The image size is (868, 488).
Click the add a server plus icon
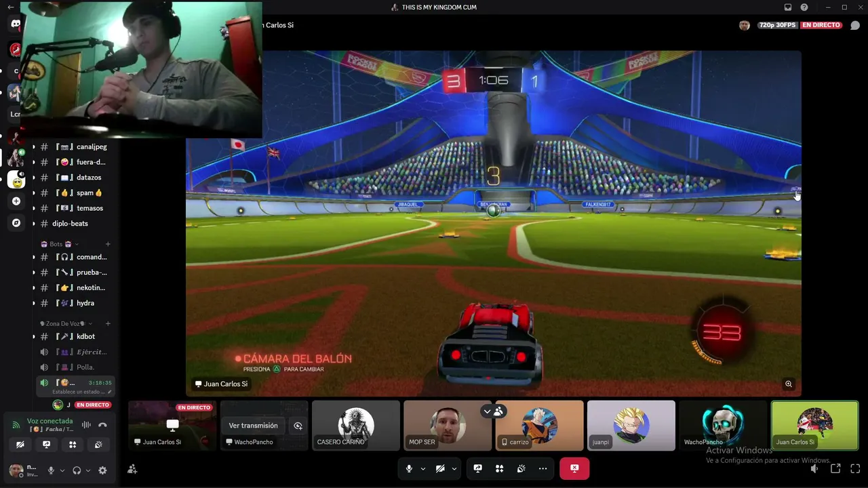16,201
